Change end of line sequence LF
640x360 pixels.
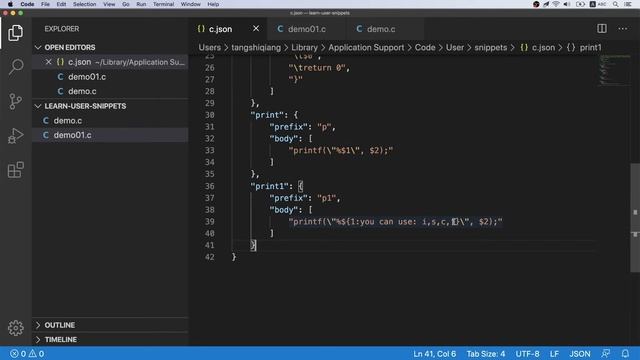554,353
